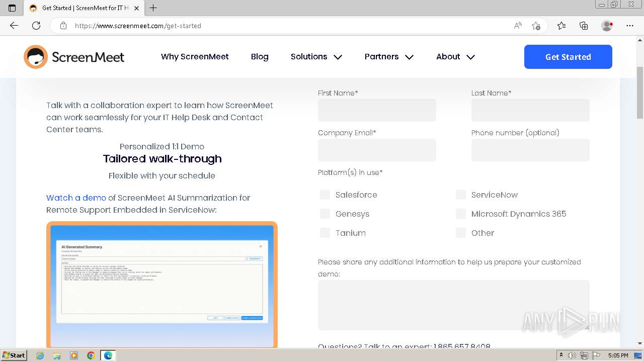Open File Explorer from taskbar
Image resolution: width=644 pixels, height=362 pixels.
click(x=57, y=355)
